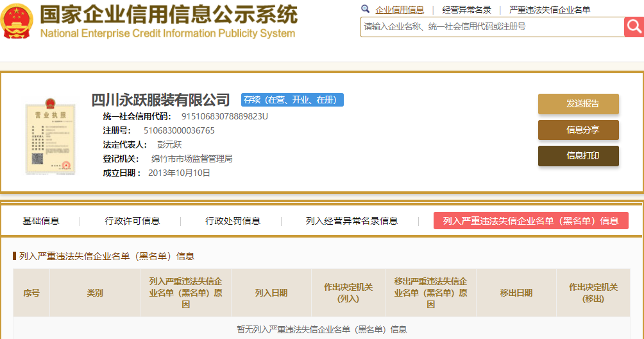Viewport: 644px width, 339px height.
Task: Click the registration authority 绵竹市市场监督管理局
Action: (192, 159)
